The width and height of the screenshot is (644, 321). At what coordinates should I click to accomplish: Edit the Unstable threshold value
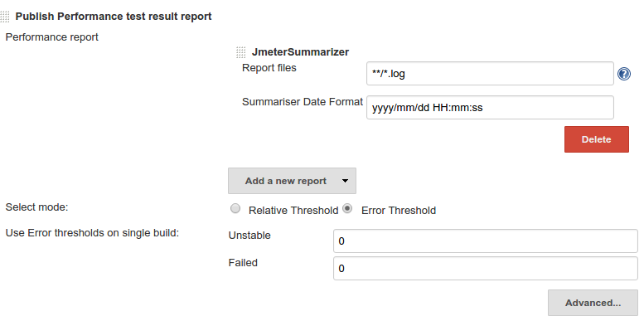pos(486,241)
